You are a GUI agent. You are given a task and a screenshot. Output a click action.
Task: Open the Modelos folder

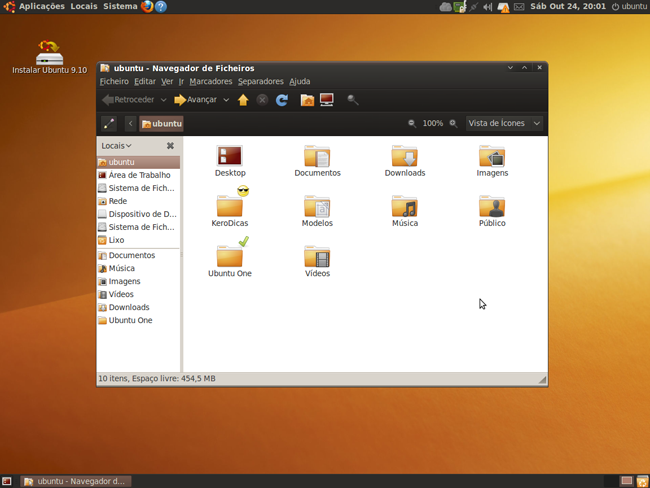point(317,211)
